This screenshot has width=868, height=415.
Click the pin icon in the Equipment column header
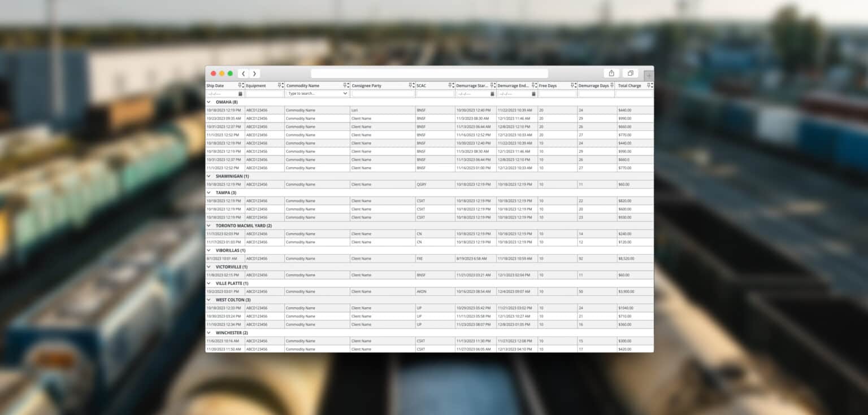click(x=279, y=85)
